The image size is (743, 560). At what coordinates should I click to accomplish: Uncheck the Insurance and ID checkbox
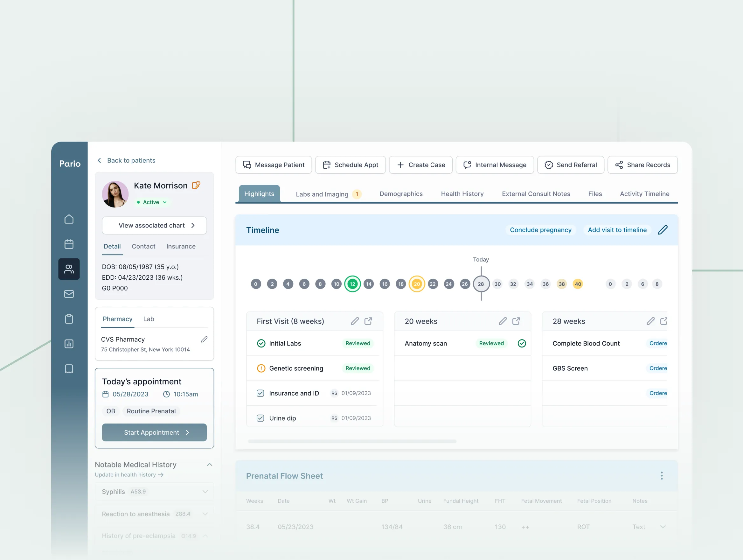(260, 393)
